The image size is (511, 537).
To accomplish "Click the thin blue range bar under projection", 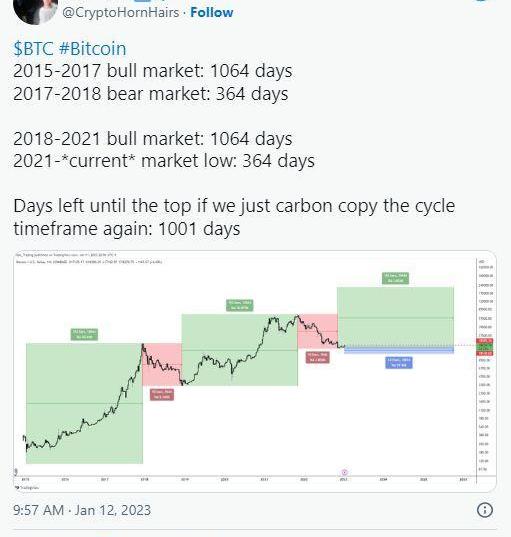I will 399,350.
